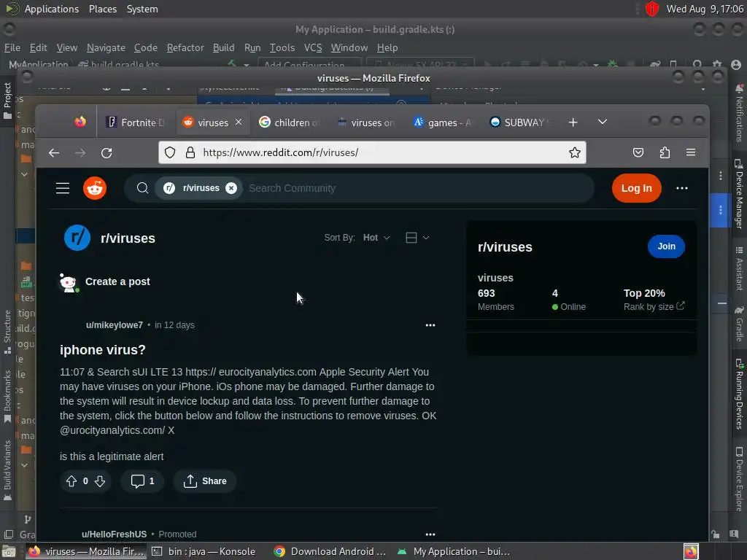Open Android Studio Refactor menu
This screenshot has height=560, width=747.
[x=185, y=47]
